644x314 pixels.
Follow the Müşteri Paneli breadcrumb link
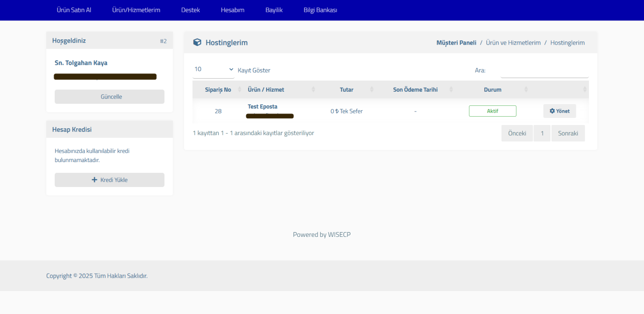[x=456, y=43]
